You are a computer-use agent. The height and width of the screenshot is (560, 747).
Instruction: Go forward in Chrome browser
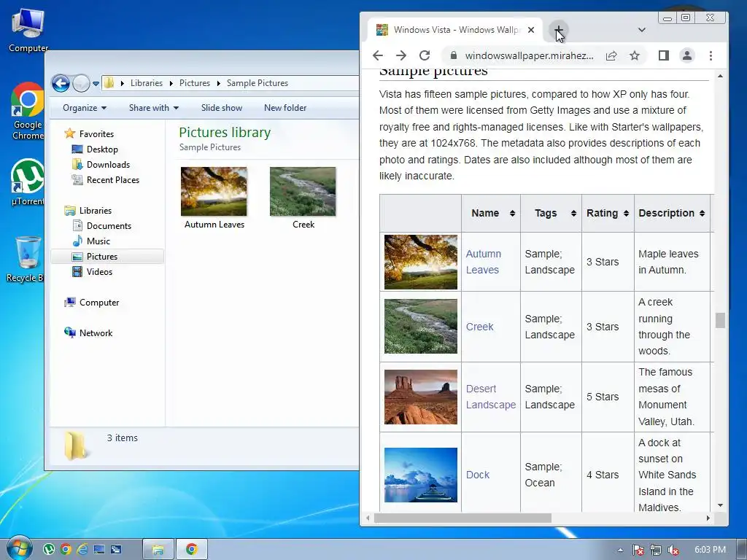pos(401,55)
